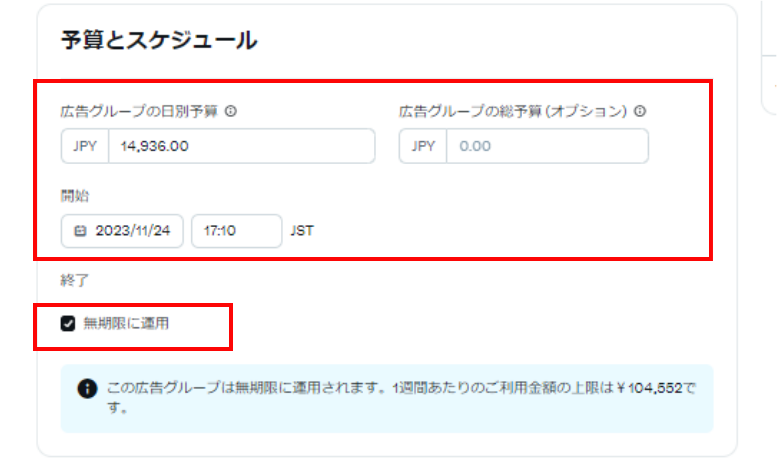This screenshot has width=777, height=472.
Task: Click the 広告グループの日別予算 label
Action: pos(139,111)
